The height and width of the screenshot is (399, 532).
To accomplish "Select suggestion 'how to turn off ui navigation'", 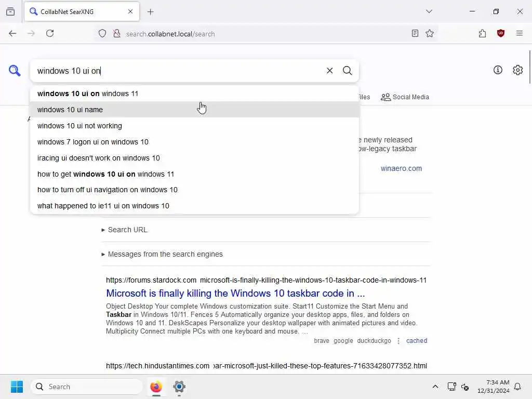I will (194, 190).
